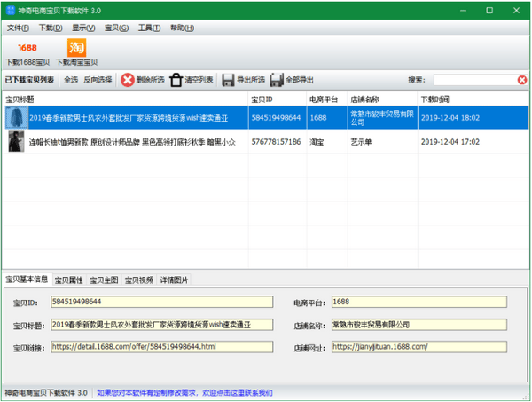Click the 导出所选 save icon
This screenshot has width=532, height=402.
tap(228, 80)
